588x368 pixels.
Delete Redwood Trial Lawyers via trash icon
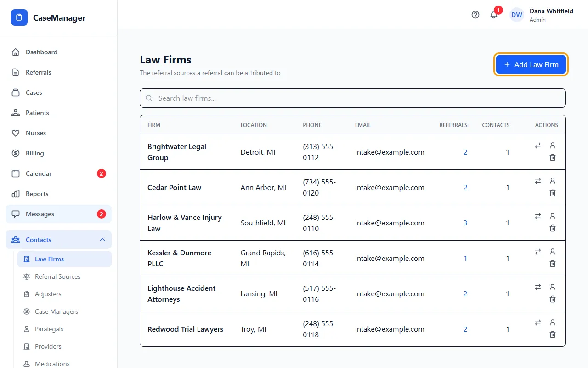pos(553,334)
